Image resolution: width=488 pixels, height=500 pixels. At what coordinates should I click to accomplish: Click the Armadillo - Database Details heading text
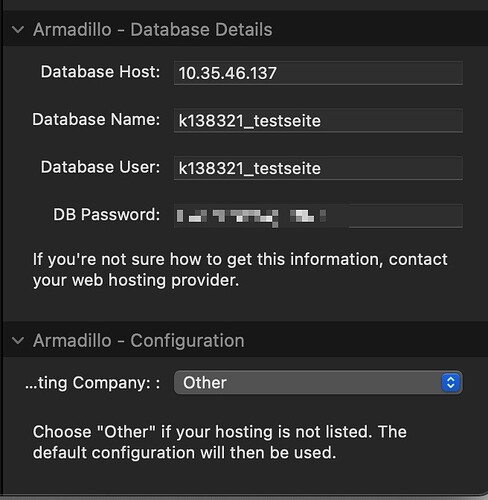pyautogui.click(x=153, y=30)
